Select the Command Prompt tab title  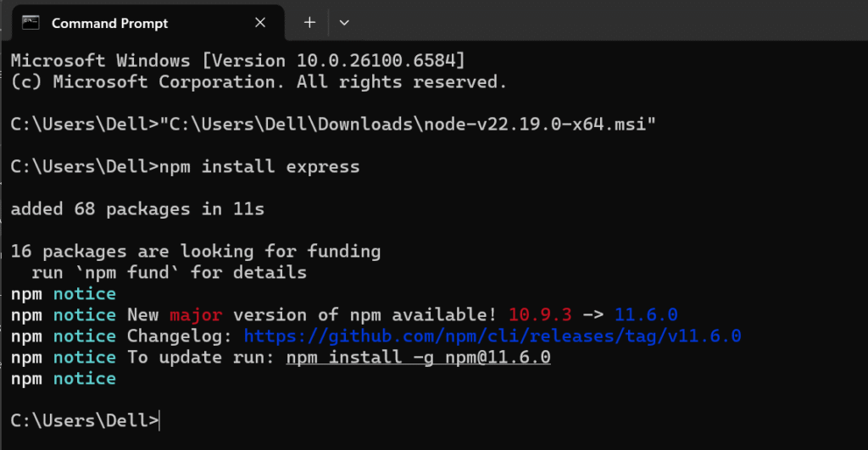(110, 23)
